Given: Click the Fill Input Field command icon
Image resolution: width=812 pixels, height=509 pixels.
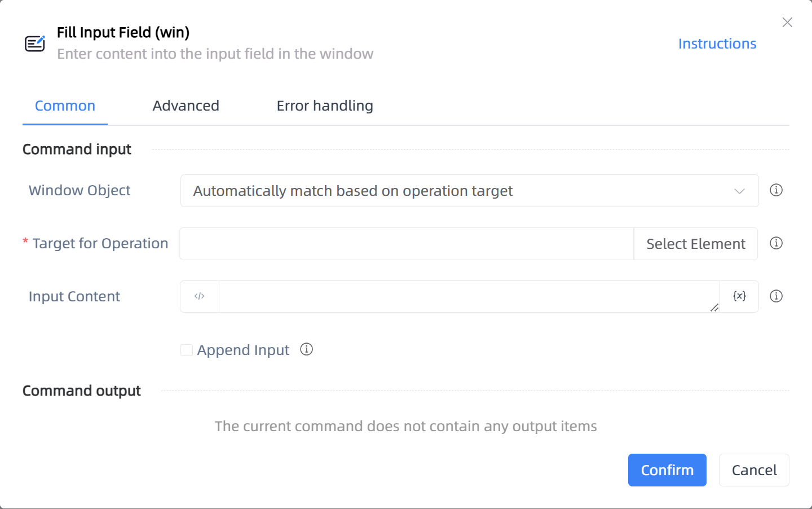Looking at the screenshot, I should pos(35,43).
